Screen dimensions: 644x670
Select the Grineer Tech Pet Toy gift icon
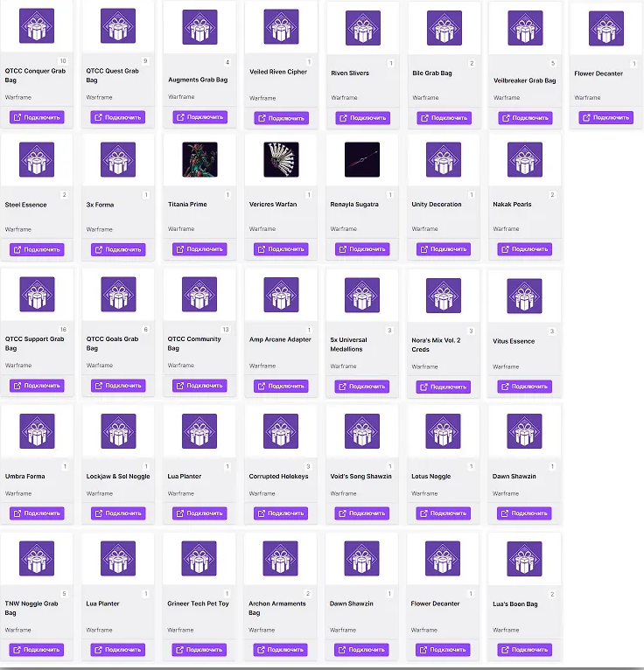[199, 558]
